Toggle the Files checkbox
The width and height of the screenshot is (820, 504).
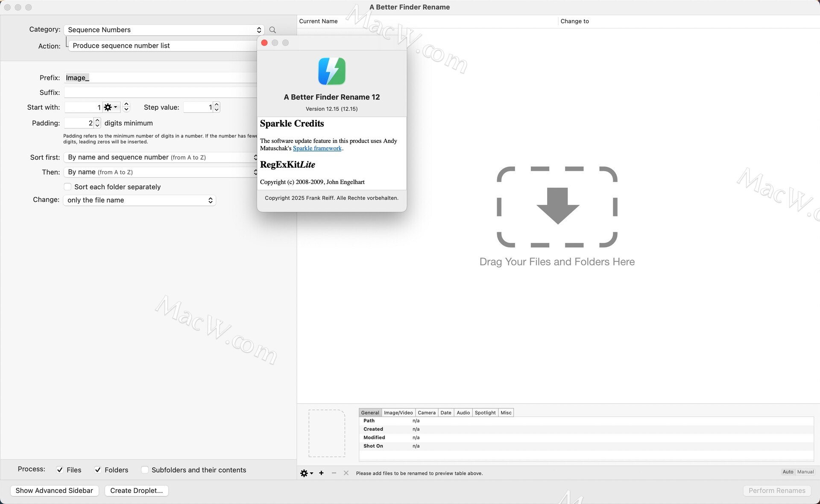click(60, 470)
